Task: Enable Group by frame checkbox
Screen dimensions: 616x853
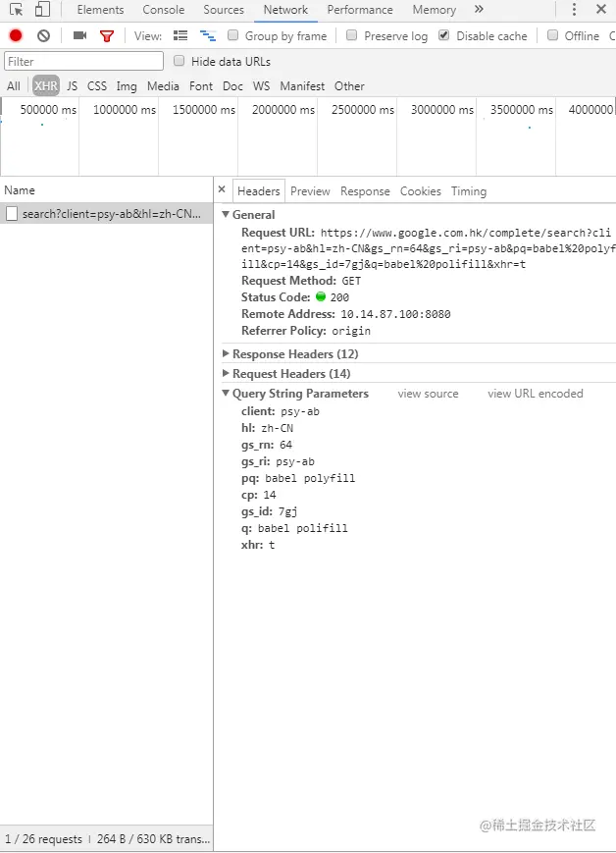Action: (x=233, y=35)
